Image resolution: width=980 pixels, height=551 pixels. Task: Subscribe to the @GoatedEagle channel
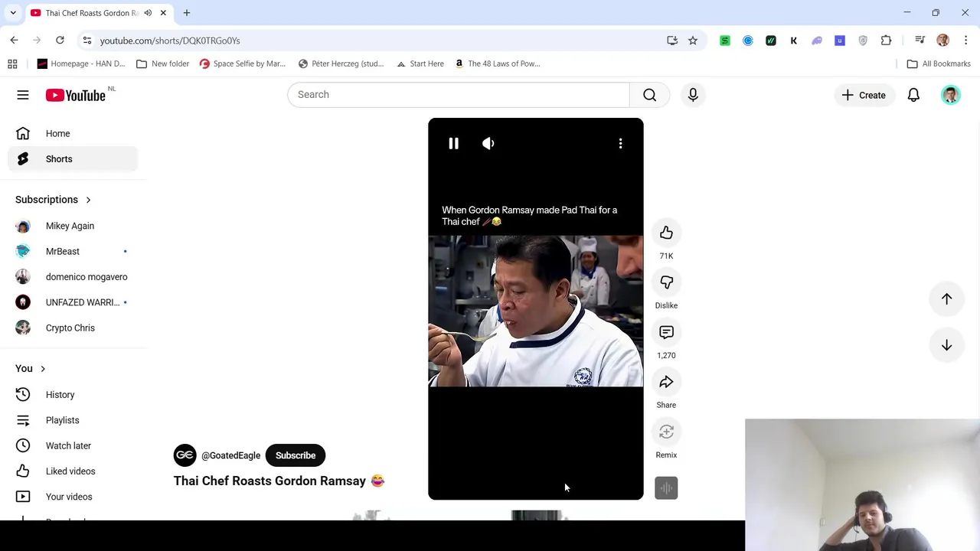pos(296,455)
